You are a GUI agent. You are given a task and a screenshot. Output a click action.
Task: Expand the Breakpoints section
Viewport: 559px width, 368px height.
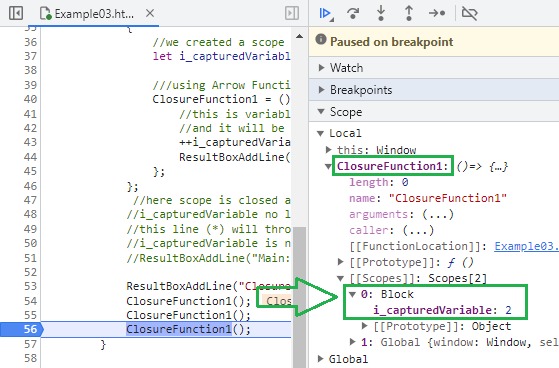[x=321, y=90]
